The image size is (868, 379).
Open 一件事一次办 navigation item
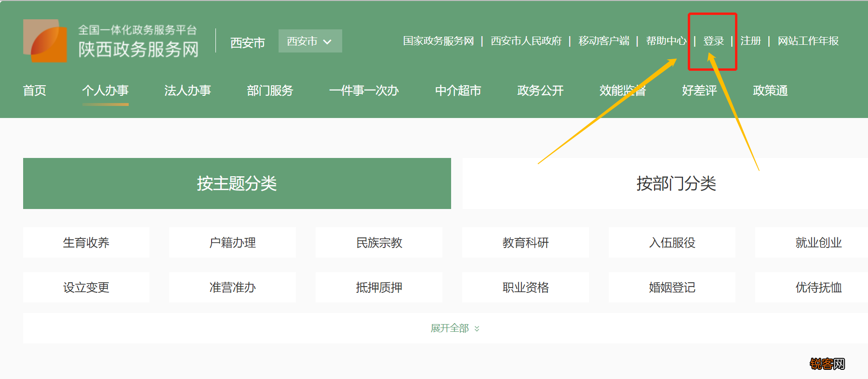click(x=364, y=91)
